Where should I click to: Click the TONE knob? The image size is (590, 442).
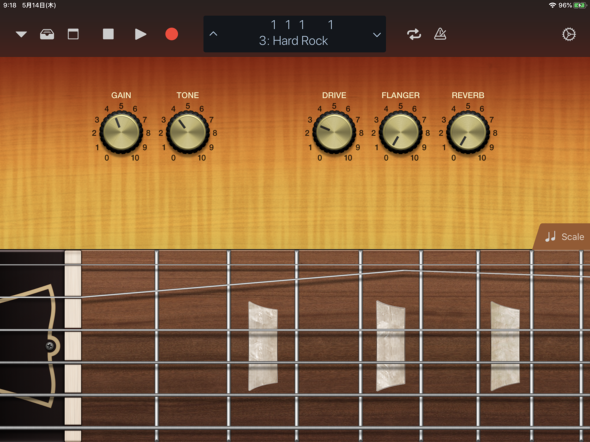pyautogui.click(x=187, y=132)
